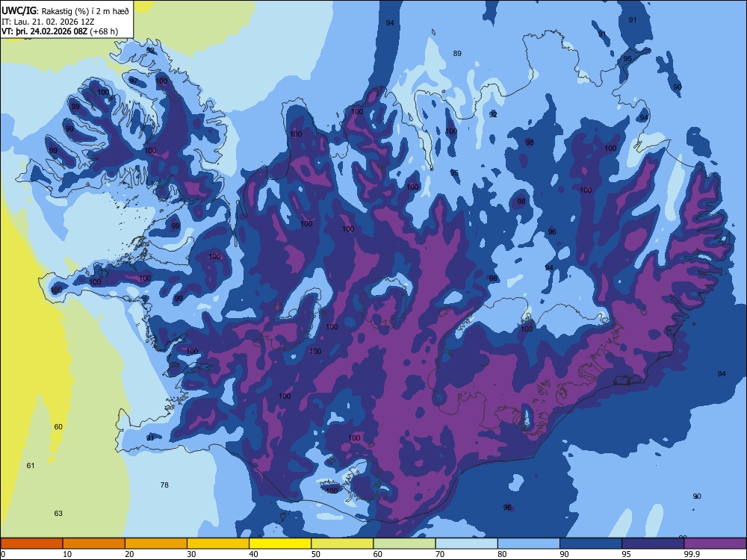The width and height of the screenshot is (747, 560).
Task: Select the light orange 20–30 legend swatch
Action: click(x=156, y=544)
